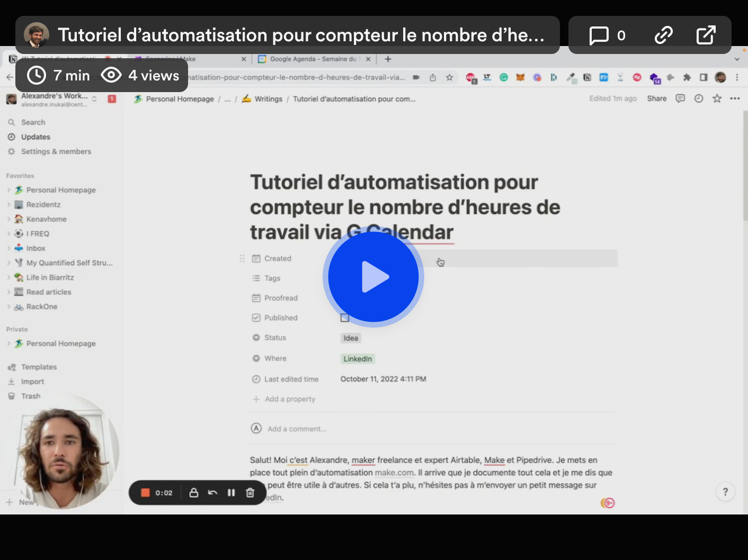This screenshot has width=748, height=560.
Task: Click Add a property
Action: (283, 399)
